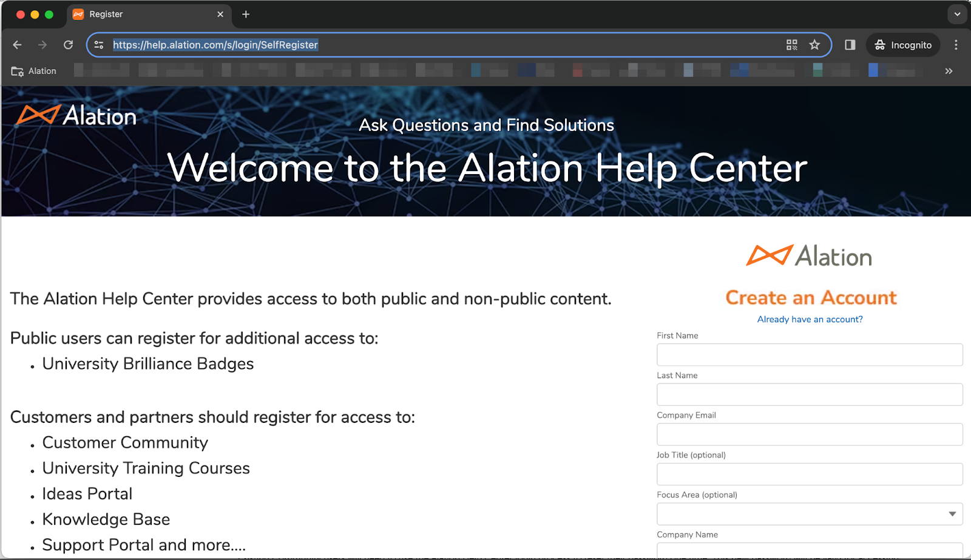The height and width of the screenshot is (560, 971).
Task: Show more bookmarks with the chevron
Action: [949, 71]
